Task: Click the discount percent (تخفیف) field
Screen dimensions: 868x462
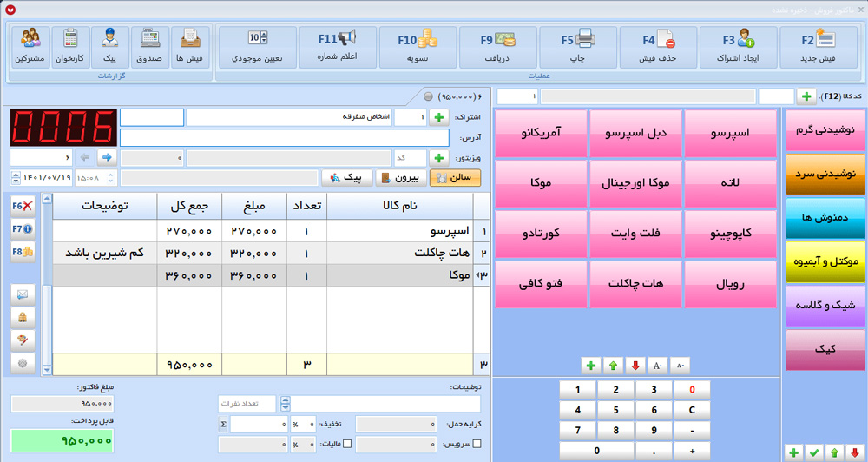Action: 303,425
